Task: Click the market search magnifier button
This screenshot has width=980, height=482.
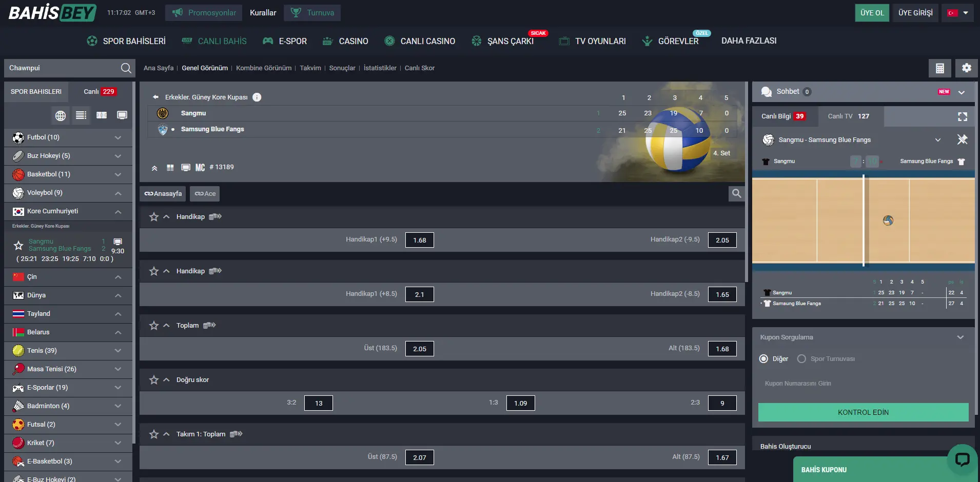Action: coord(736,193)
